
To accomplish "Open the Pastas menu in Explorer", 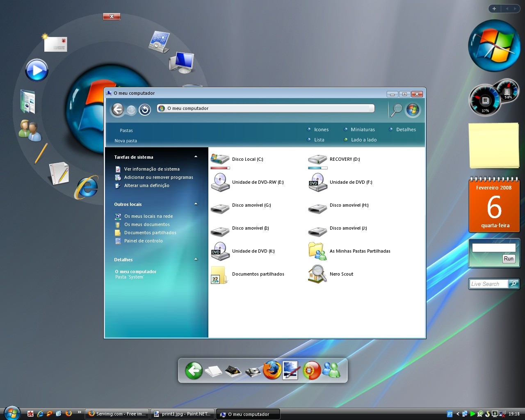I will pyautogui.click(x=126, y=130).
